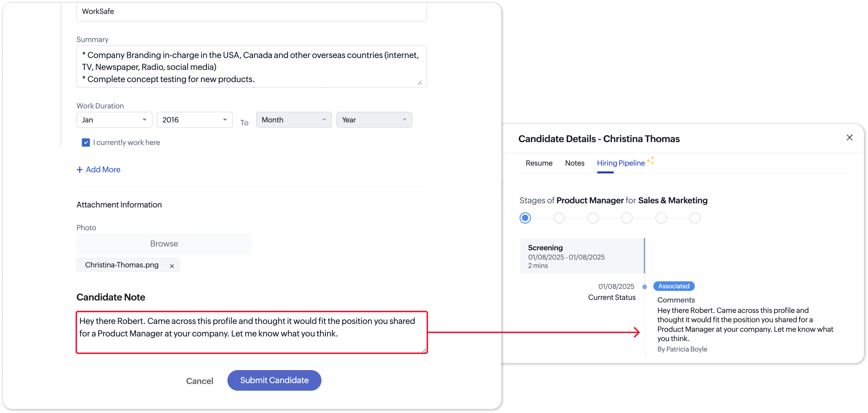This screenshot has height=413, width=868.
Task: Click the Submit Candidate button
Action: click(x=274, y=380)
